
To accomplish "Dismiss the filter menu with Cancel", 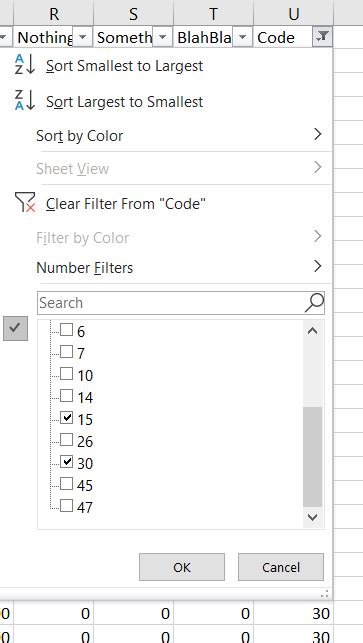I will [281, 567].
